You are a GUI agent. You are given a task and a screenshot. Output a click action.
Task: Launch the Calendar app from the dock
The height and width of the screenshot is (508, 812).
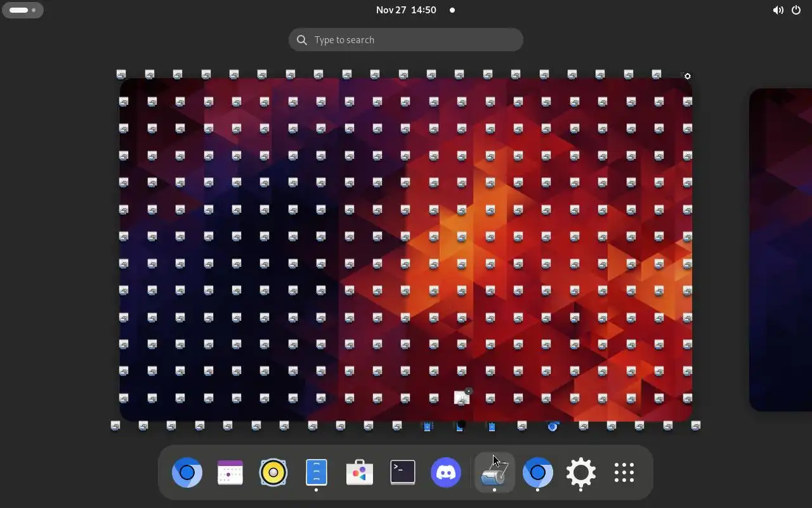pos(230,472)
